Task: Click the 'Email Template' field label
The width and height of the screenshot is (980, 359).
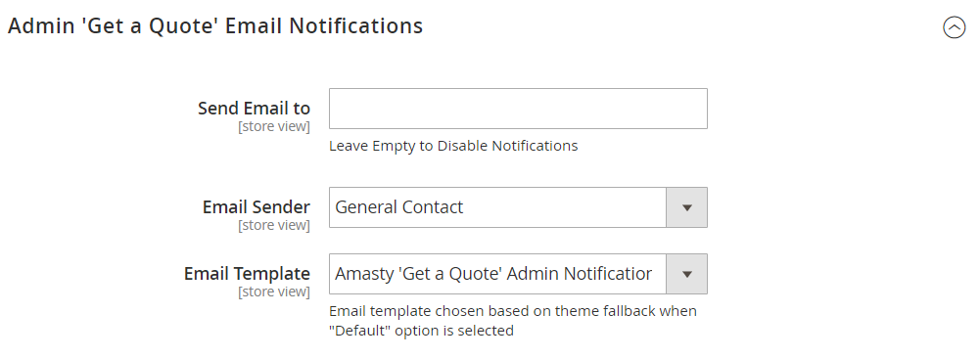Action: click(247, 274)
